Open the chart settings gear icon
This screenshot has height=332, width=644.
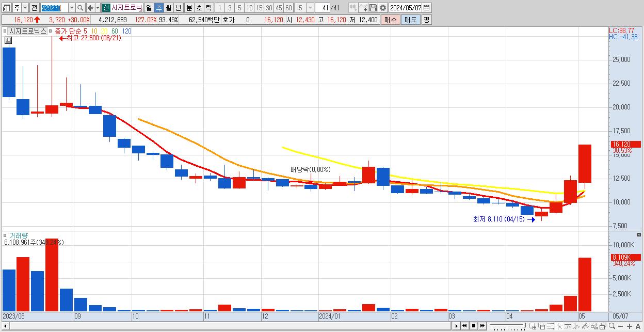pyautogui.click(x=382, y=8)
